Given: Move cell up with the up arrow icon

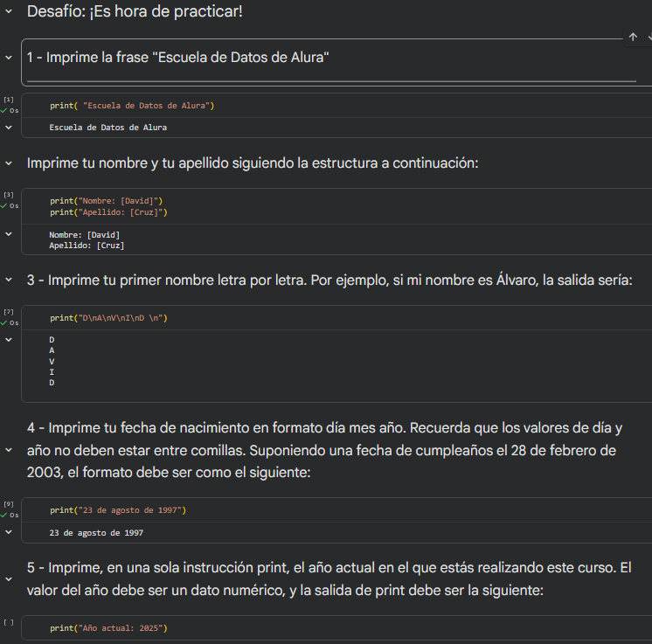Looking at the screenshot, I should (x=633, y=38).
